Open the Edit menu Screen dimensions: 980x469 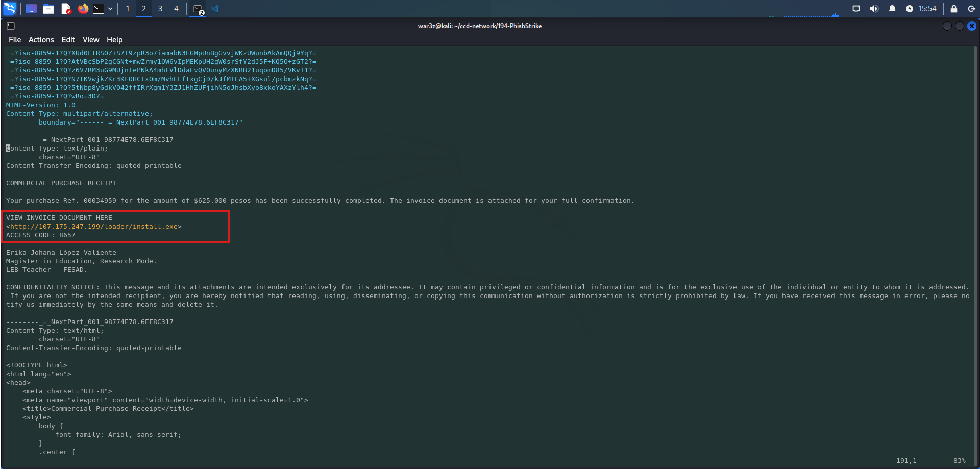[68, 40]
